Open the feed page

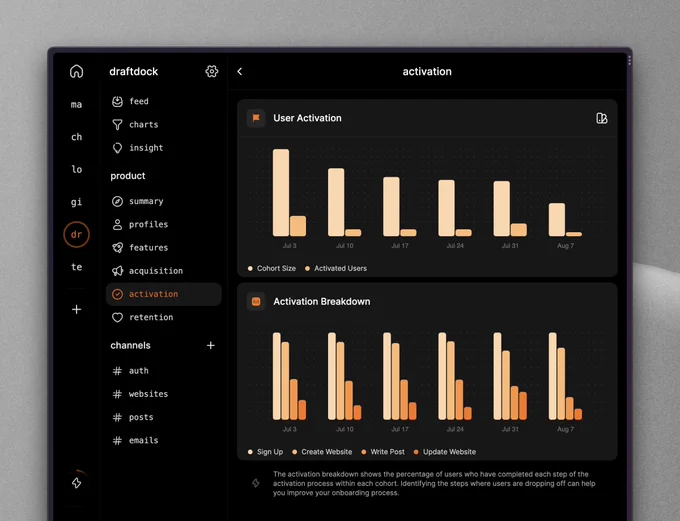pyautogui.click(x=163, y=101)
